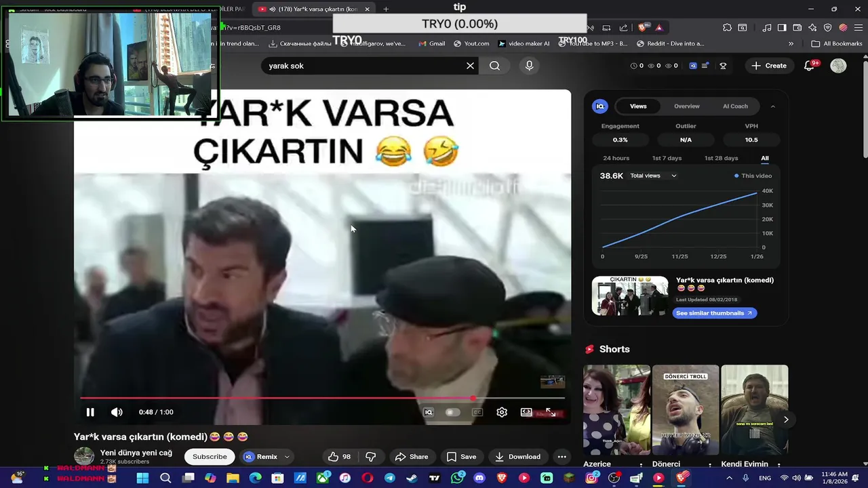Open the Brave browser hamburger menu

tap(858, 28)
